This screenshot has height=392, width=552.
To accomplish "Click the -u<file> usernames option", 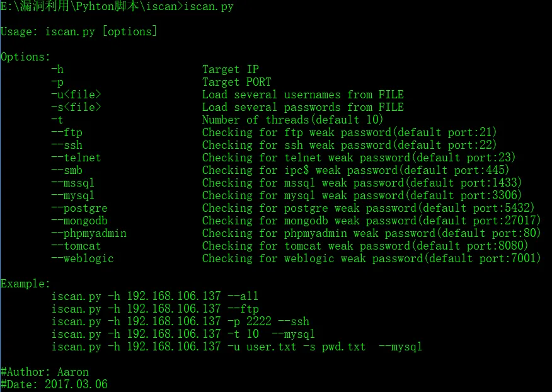I will click(x=76, y=95).
